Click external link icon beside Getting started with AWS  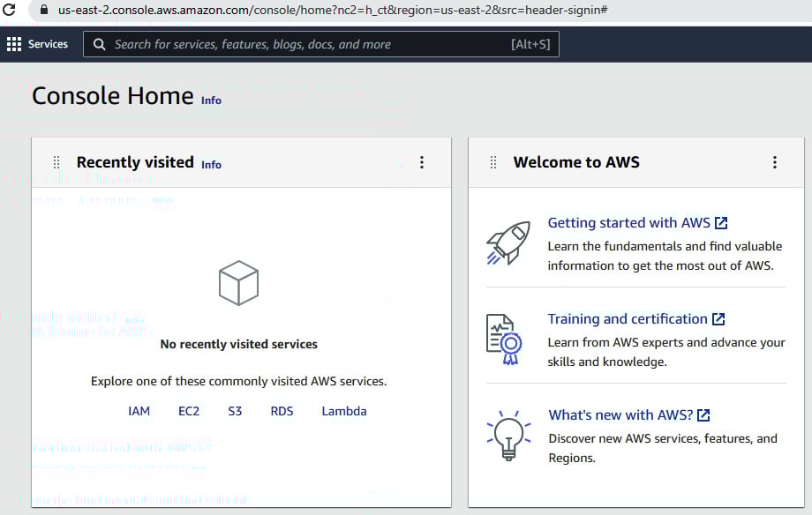click(721, 223)
